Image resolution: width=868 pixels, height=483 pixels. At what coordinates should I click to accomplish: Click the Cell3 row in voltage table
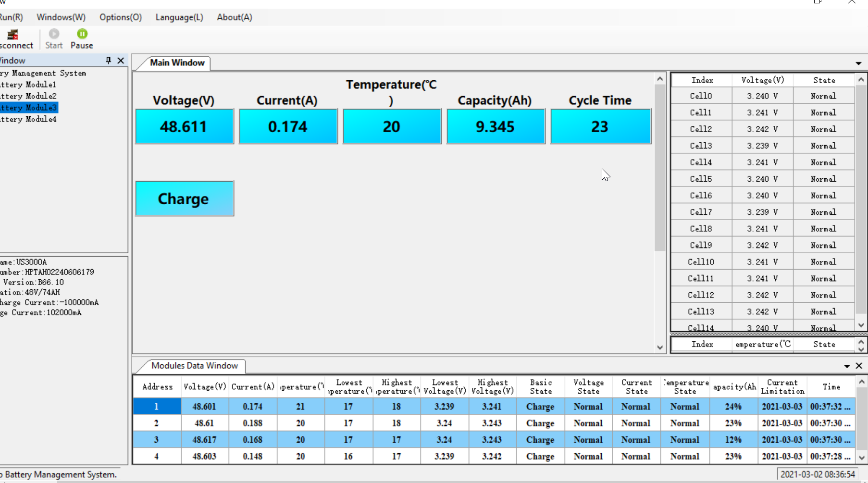tap(762, 146)
